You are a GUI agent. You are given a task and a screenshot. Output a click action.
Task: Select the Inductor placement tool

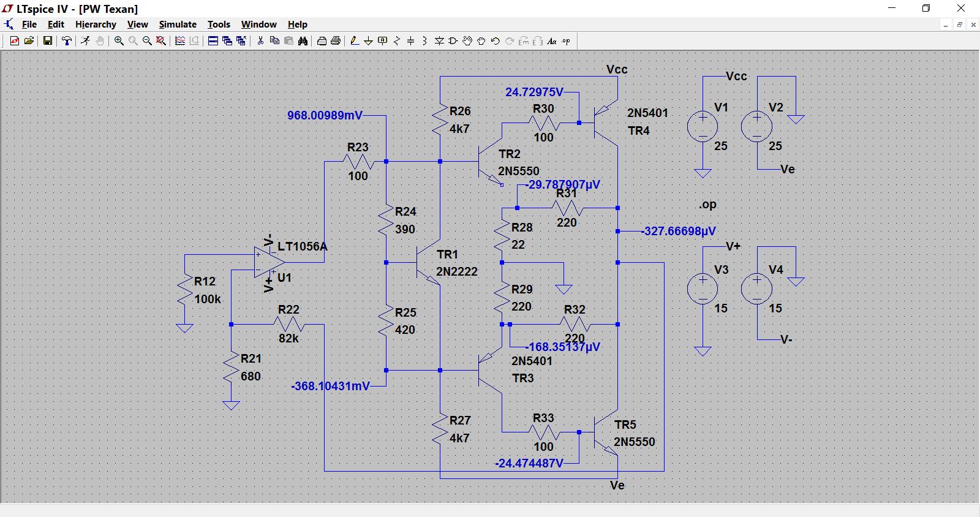click(424, 41)
